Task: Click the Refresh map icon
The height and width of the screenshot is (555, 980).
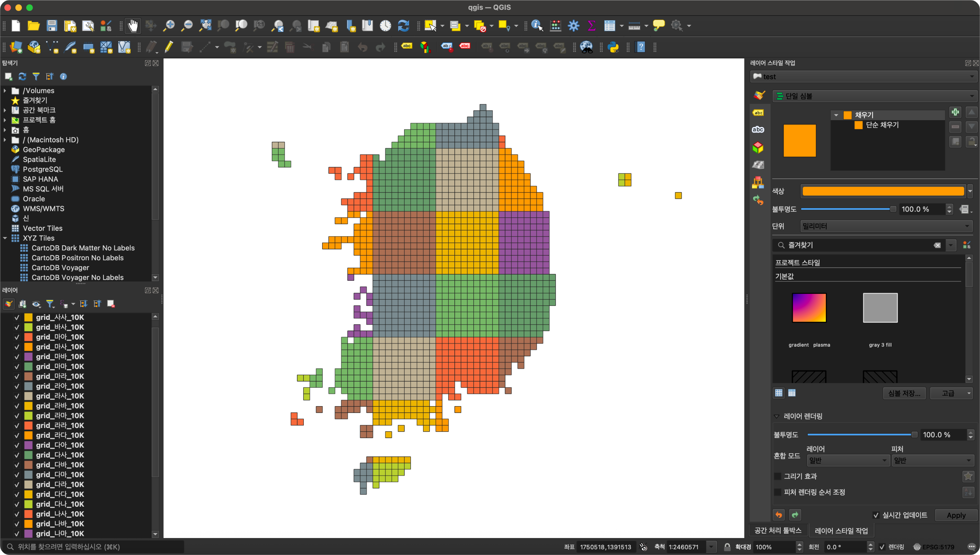Action: pyautogui.click(x=403, y=26)
